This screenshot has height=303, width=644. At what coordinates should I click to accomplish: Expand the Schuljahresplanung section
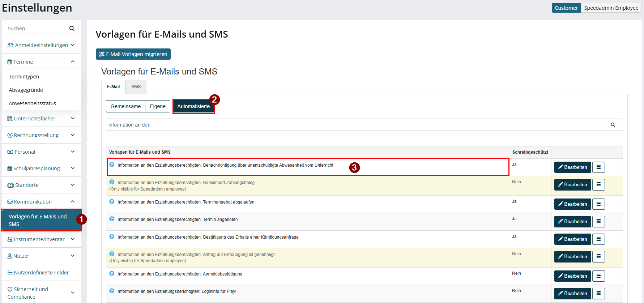click(41, 168)
